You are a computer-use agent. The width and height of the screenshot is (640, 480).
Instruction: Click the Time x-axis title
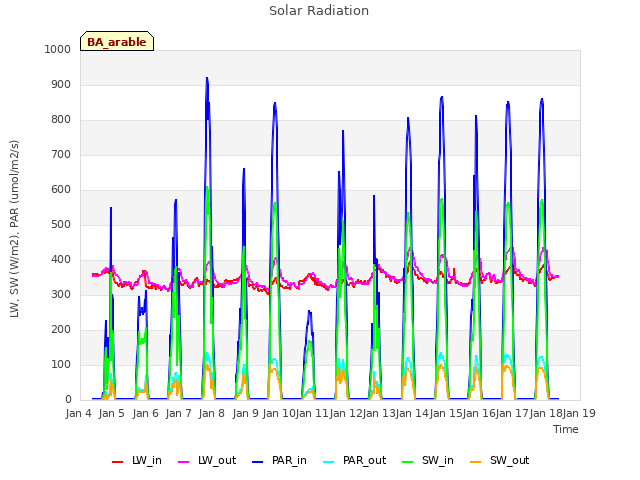[x=566, y=429]
